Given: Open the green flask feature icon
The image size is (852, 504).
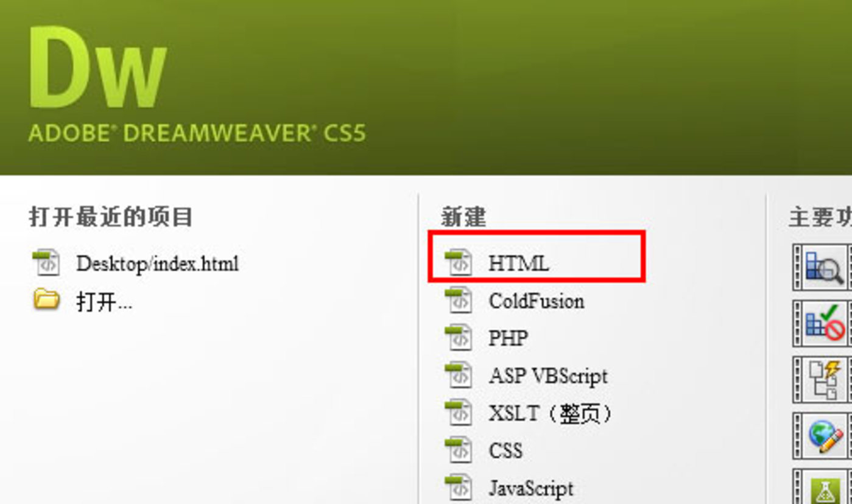Looking at the screenshot, I should [823, 486].
